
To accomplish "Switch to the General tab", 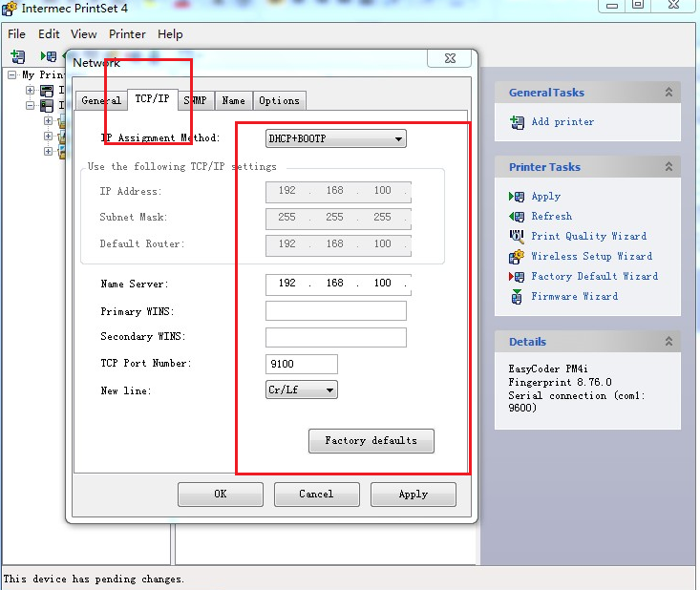I will pyautogui.click(x=101, y=100).
